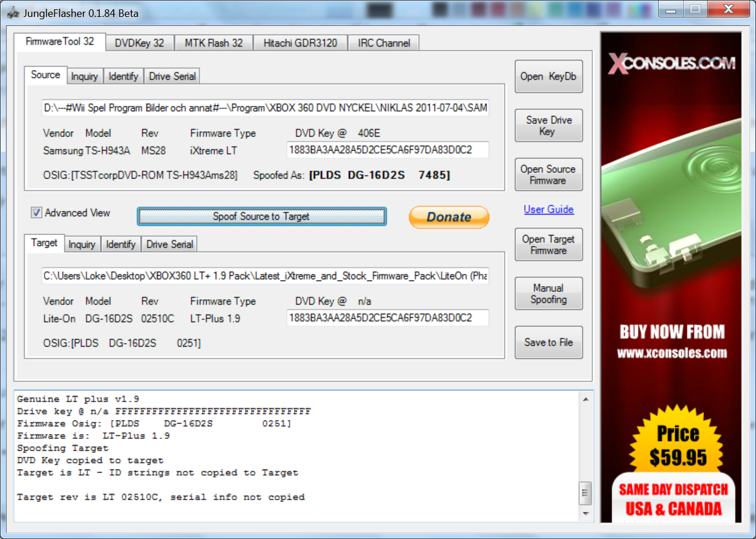Click the source DVD key text field
Viewport: 756px width, 539px height.
(x=387, y=150)
